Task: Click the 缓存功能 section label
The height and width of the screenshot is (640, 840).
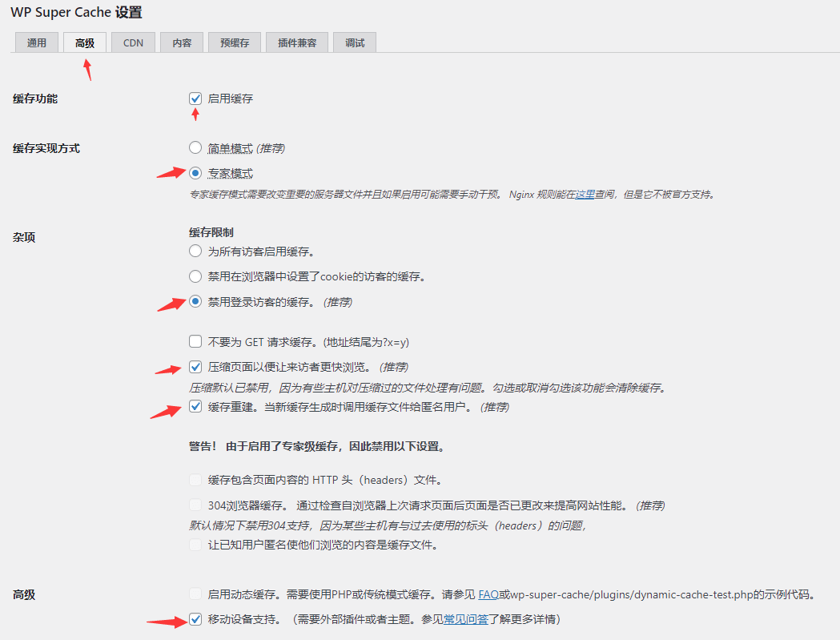Action: click(34, 99)
